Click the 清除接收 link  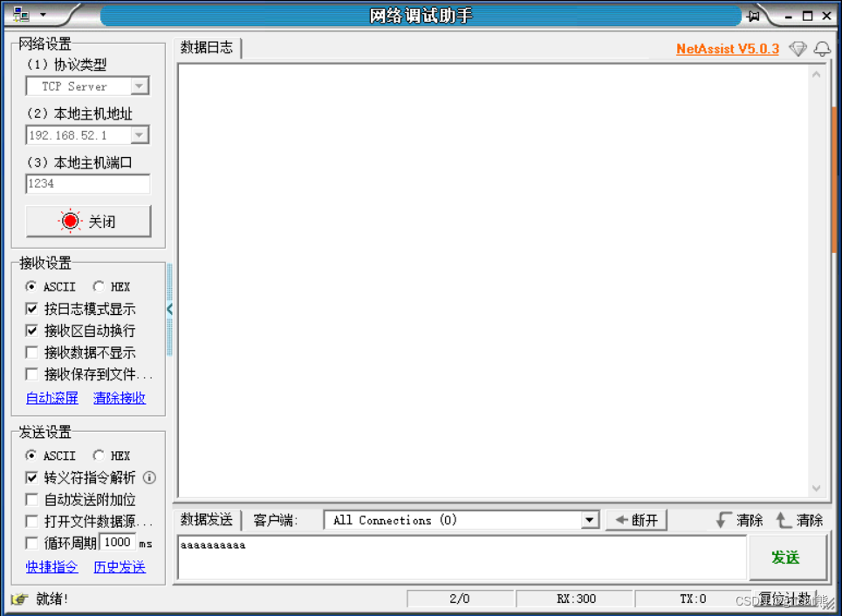120,398
